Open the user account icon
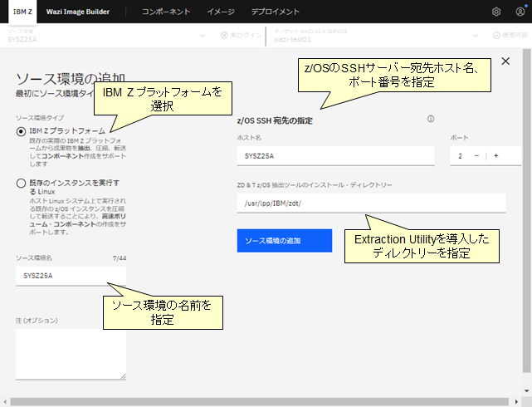Image resolution: width=532 pixels, height=407 pixels. pos(520,12)
